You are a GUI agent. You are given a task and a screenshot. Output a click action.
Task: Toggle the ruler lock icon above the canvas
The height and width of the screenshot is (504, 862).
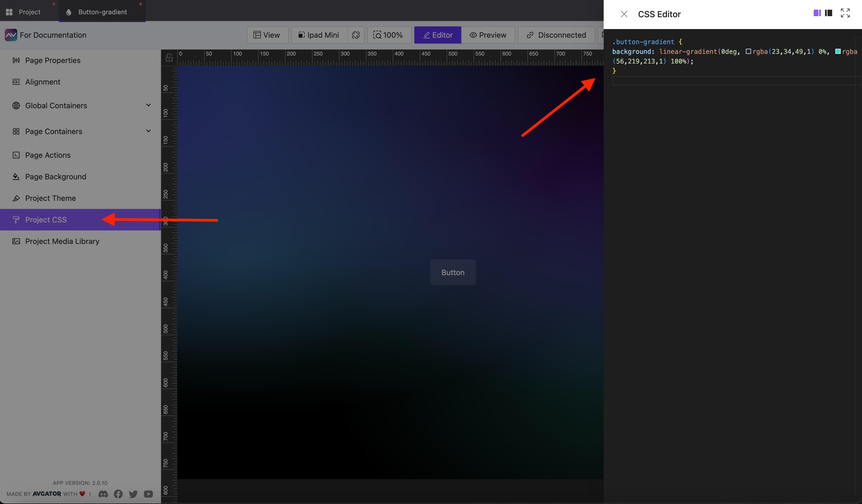169,57
